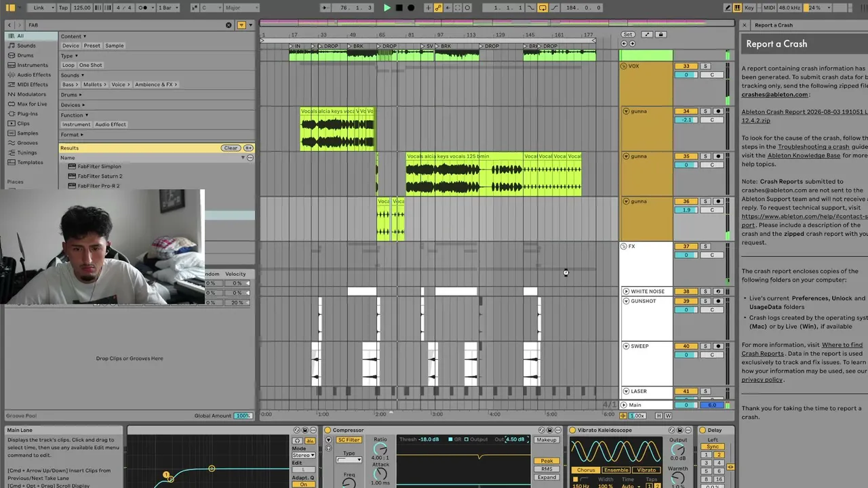Unfold the WHITE NOISE track
This screenshot has height=488, width=868.
point(626,291)
